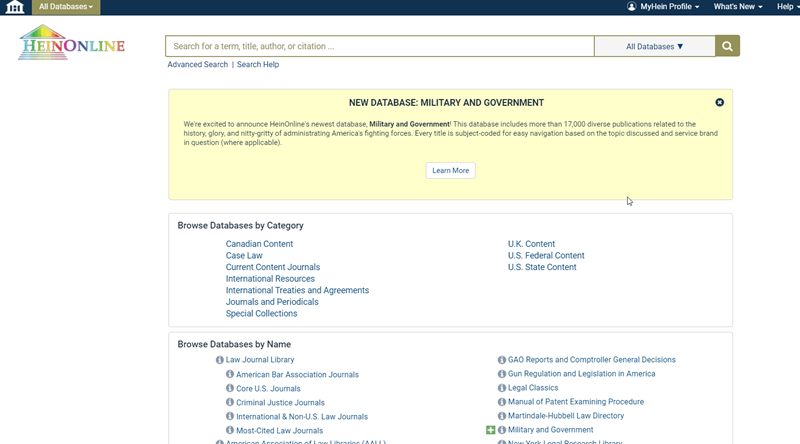Screen dimensions: 800x444
Task: Click the HeinOnline home building icon
Action: tap(15, 7)
